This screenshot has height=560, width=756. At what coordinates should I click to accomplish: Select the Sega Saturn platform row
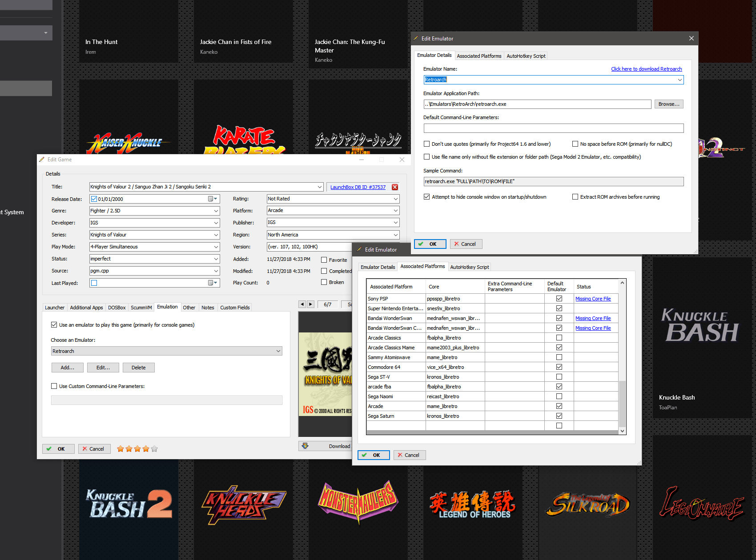tap(492, 416)
